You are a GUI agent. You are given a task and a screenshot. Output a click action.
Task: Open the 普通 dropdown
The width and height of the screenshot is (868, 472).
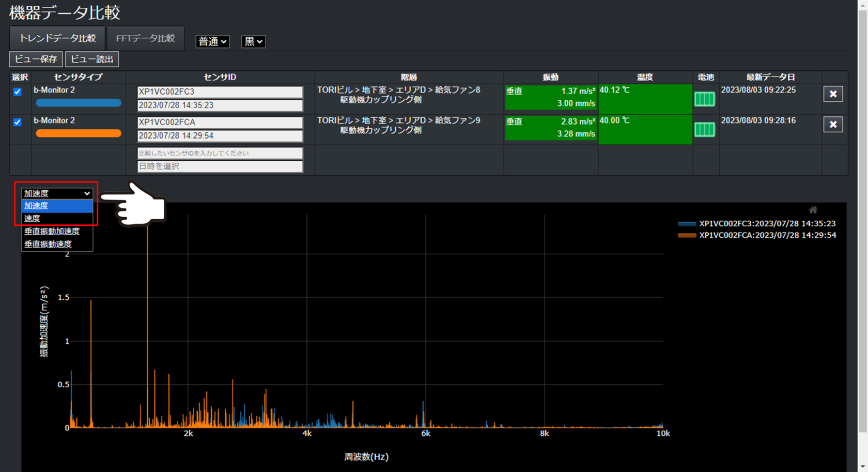point(212,41)
